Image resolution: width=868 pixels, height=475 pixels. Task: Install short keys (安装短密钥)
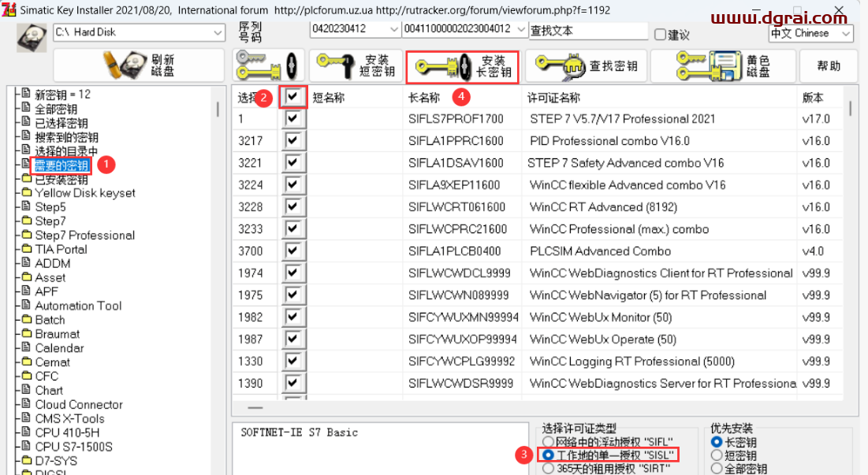point(352,66)
